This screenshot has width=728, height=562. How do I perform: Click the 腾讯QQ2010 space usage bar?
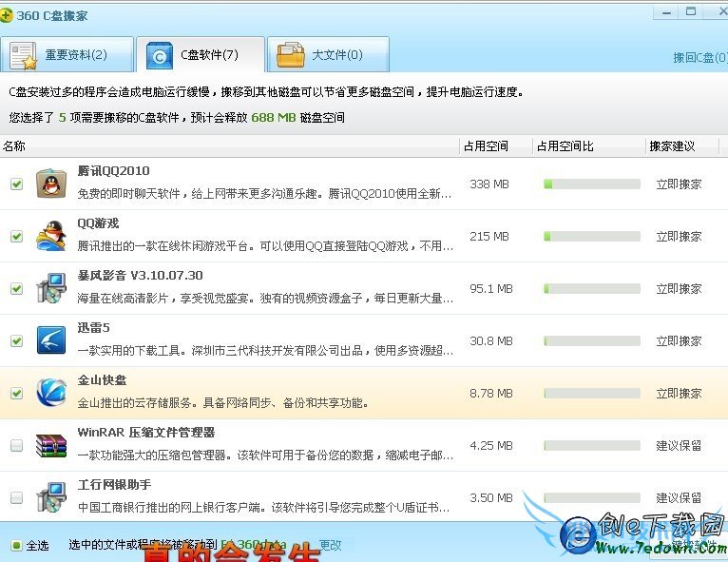[592, 184]
